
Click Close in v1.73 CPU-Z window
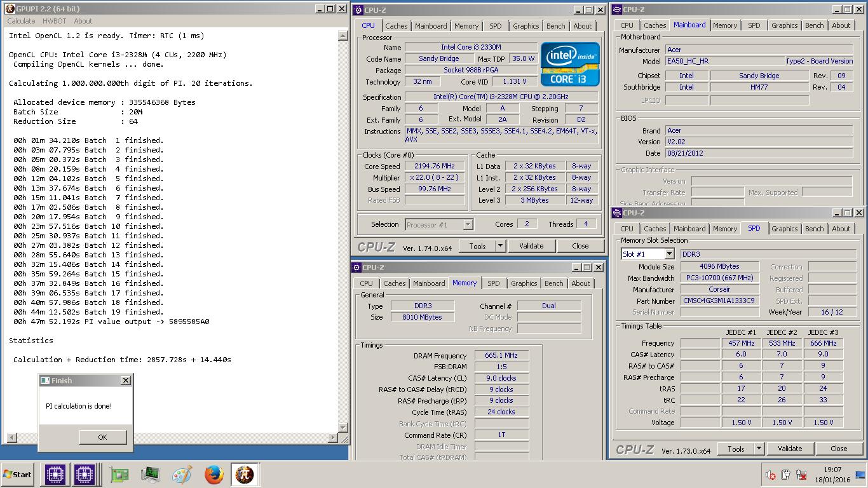[x=839, y=449]
